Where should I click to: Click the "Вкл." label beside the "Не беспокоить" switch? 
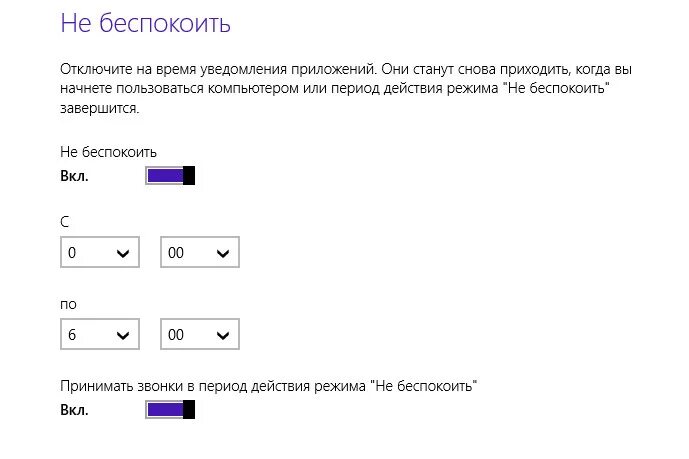tap(74, 176)
